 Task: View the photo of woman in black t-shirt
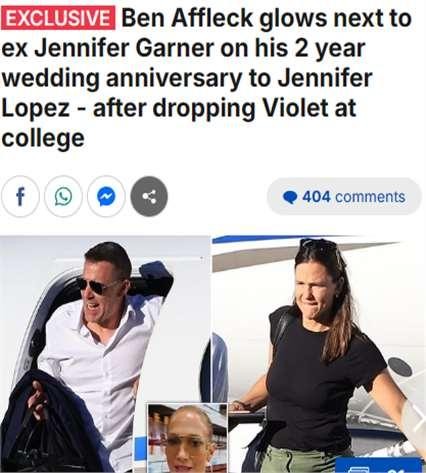[x=319, y=353]
